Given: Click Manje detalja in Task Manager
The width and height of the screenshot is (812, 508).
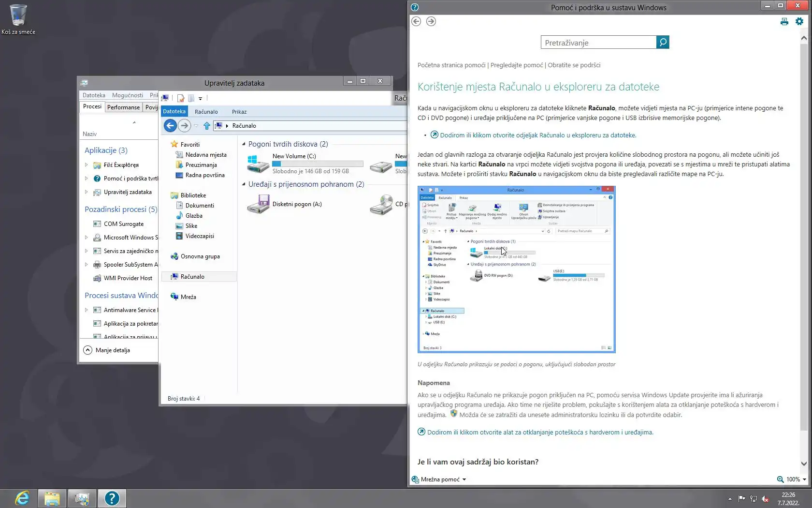Looking at the screenshot, I should (x=107, y=350).
